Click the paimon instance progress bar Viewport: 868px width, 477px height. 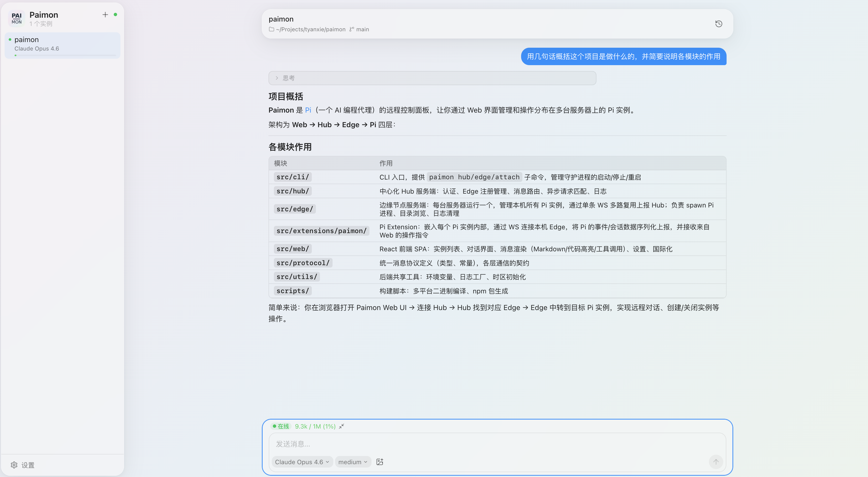tap(65, 55)
